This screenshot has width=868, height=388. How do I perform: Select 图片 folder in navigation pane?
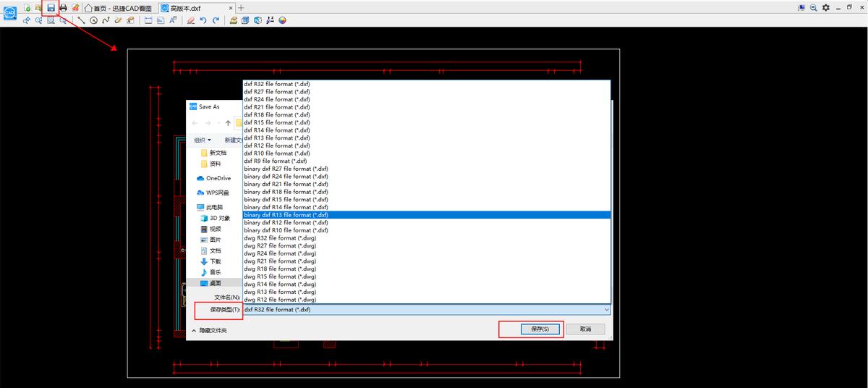(210, 240)
